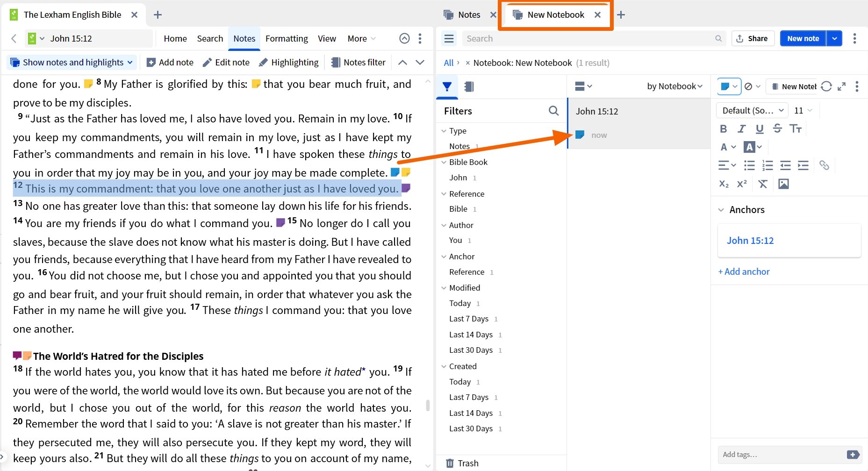Click the circled up-arrow icon in the Bible toolbar
Screen dimensions: 868x471
404,38
